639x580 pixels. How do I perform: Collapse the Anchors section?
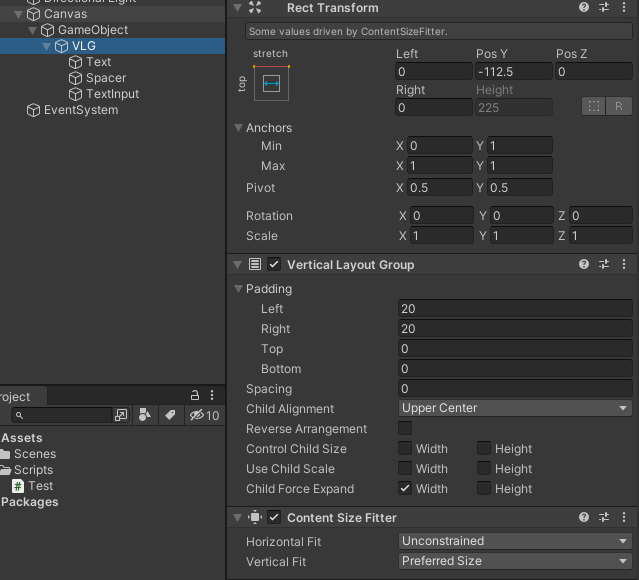(x=238, y=128)
